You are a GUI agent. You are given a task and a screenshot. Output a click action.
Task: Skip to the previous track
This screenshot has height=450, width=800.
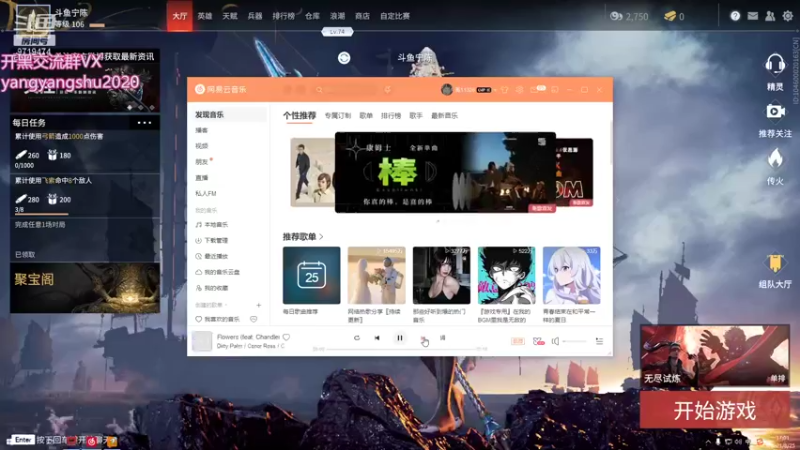[377, 338]
